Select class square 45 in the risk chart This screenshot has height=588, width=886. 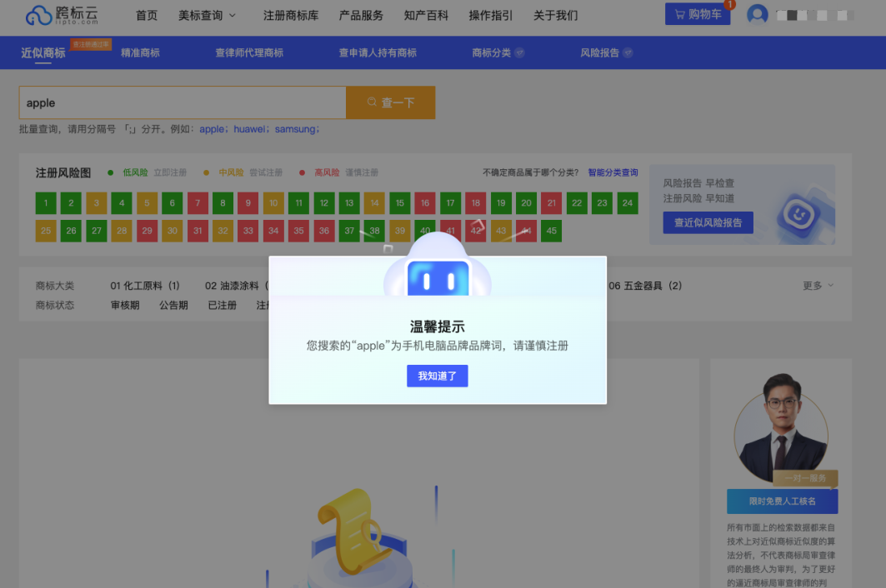coord(551,231)
